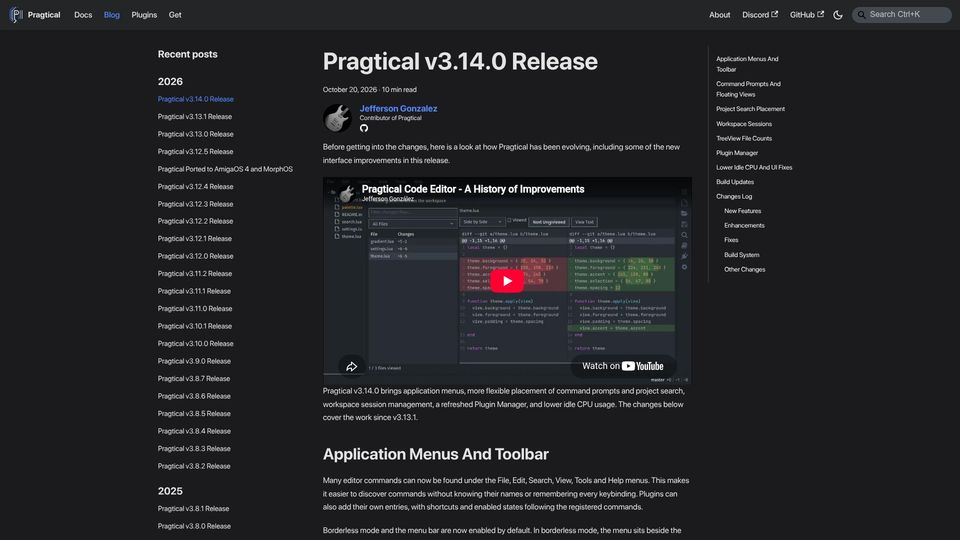Open Pragtical v3.11.2 Release post

click(195, 274)
